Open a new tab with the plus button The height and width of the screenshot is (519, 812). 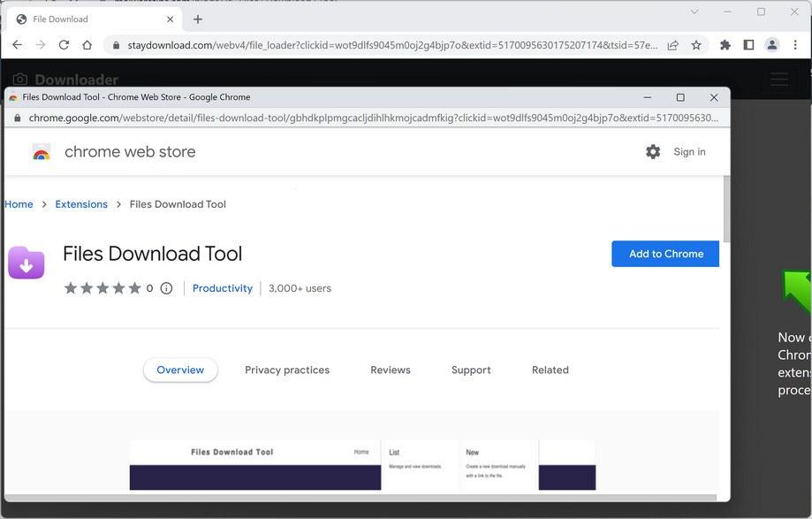click(197, 19)
